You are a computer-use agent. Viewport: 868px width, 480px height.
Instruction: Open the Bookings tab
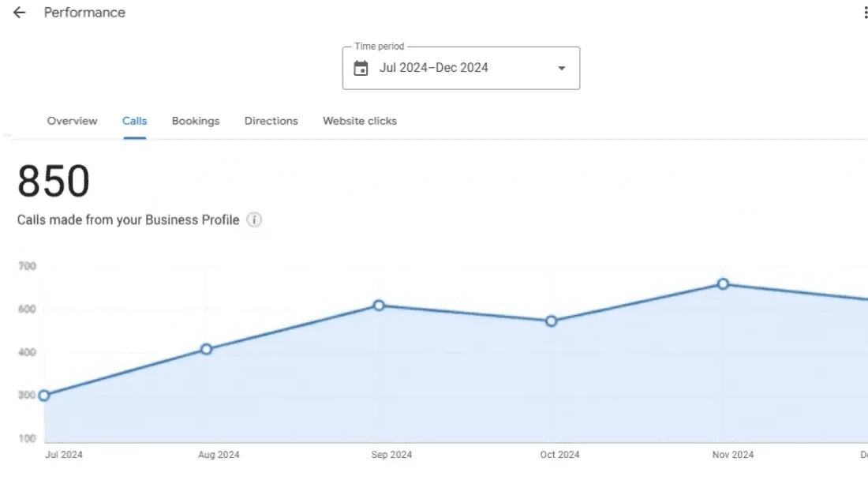196,121
